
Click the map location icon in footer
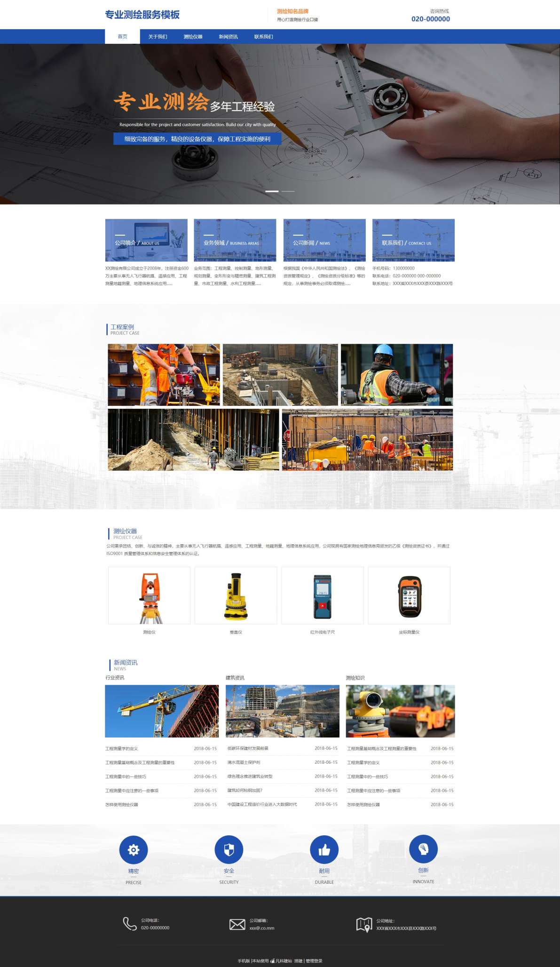coord(364,924)
